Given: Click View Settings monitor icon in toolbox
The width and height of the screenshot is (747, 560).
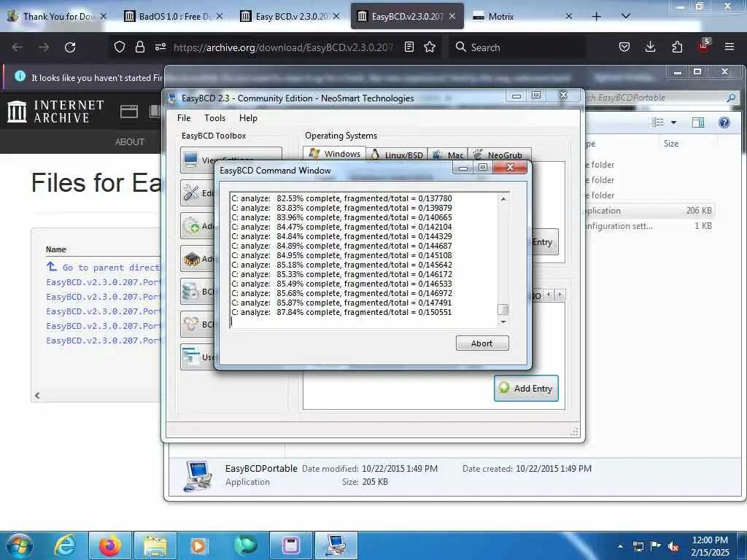Looking at the screenshot, I should coord(191,159).
